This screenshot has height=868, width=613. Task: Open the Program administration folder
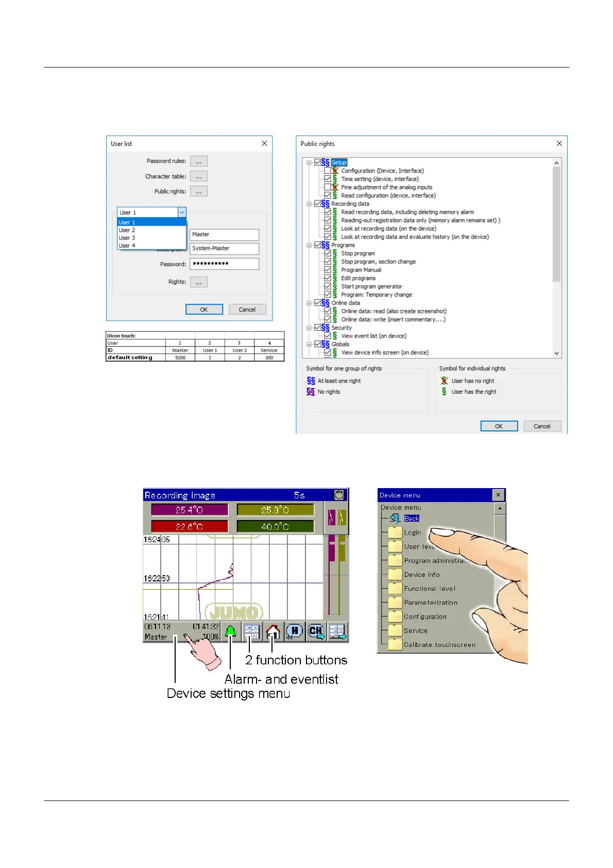tap(395, 560)
